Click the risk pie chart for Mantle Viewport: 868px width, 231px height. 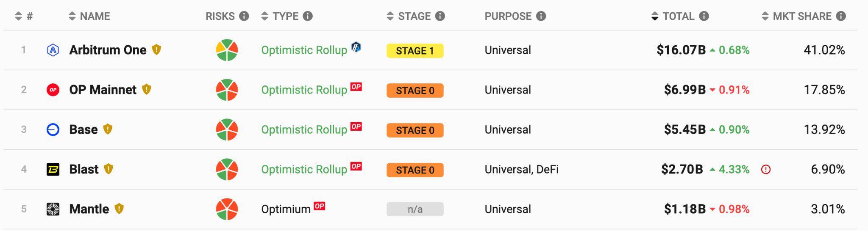pos(227,209)
